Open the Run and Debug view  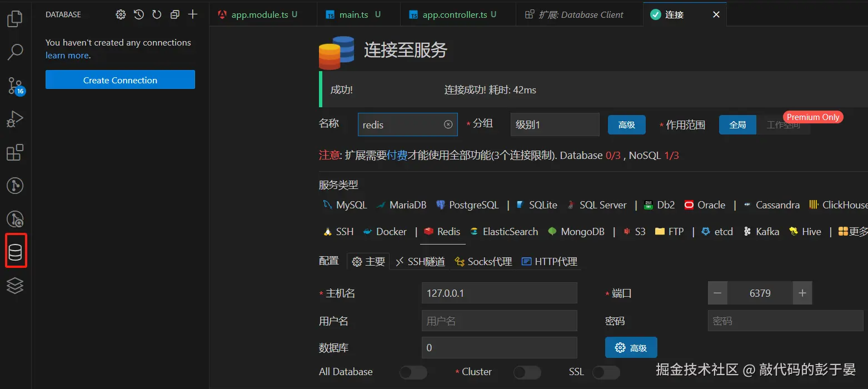pos(15,119)
